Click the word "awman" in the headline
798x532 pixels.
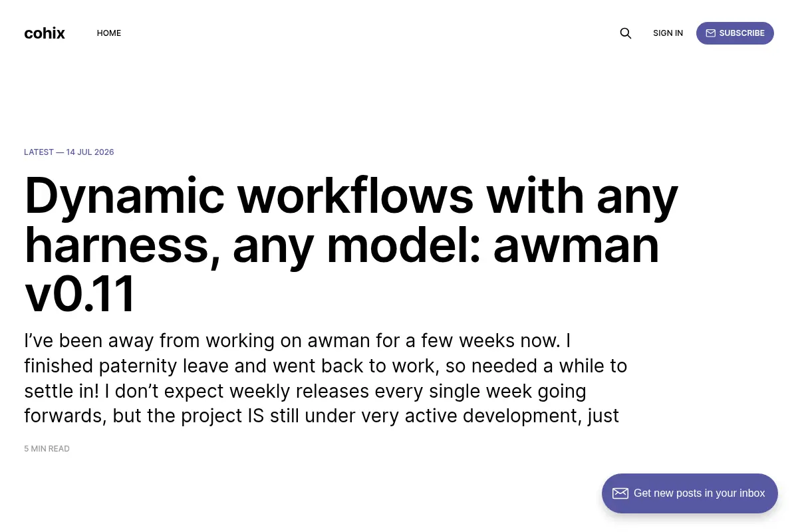(x=576, y=245)
